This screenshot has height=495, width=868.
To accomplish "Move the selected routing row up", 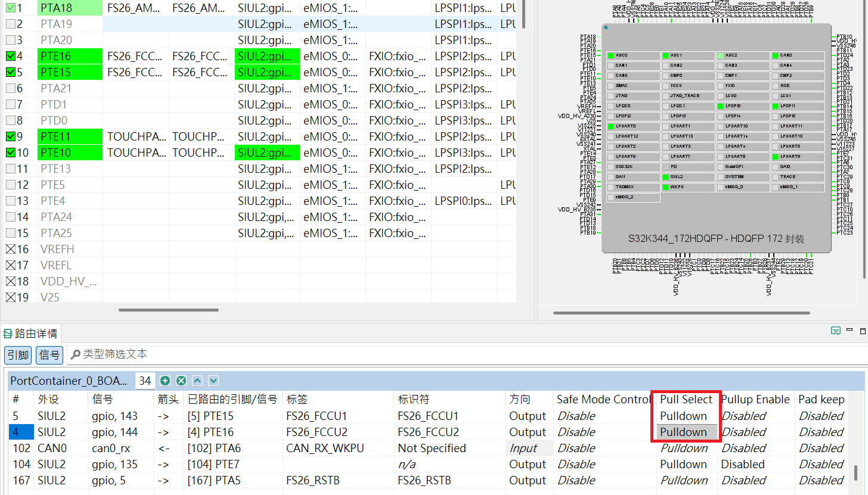I will [197, 381].
